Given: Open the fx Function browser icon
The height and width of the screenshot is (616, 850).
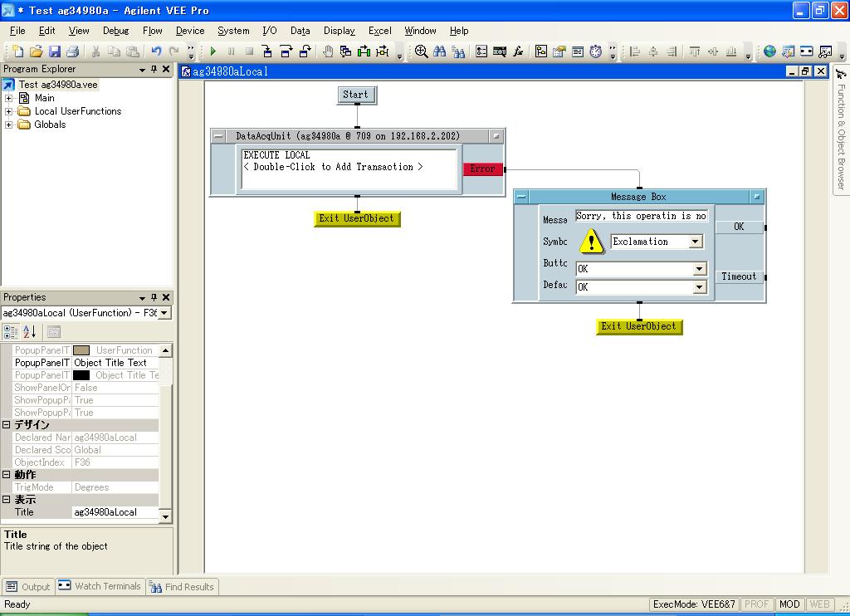Looking at the screenshot, I should click(518, 51).
